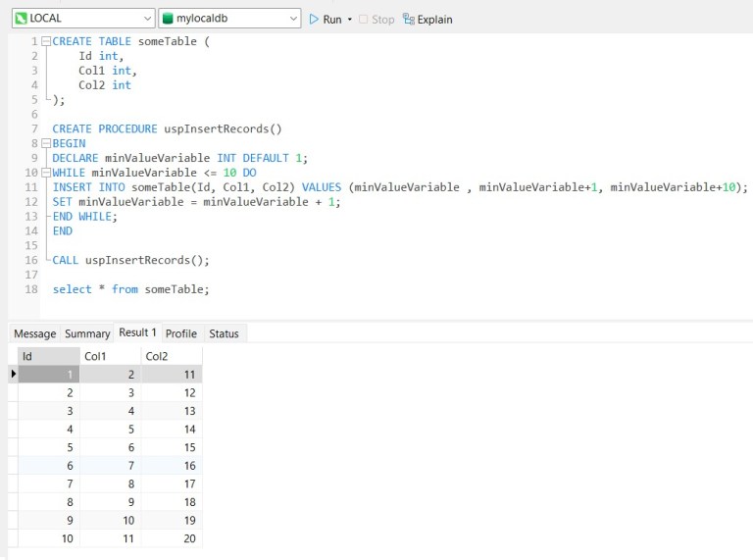The image size is (753, 560).
Task: Select Col2 cell with value 17
Action: click(172, 484)
